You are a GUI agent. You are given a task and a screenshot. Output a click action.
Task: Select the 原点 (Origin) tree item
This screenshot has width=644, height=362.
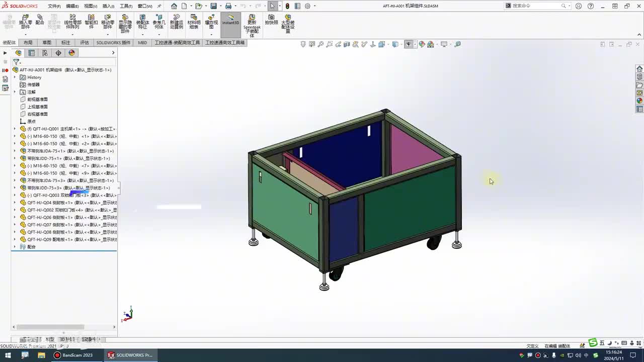tap(31, 121)
